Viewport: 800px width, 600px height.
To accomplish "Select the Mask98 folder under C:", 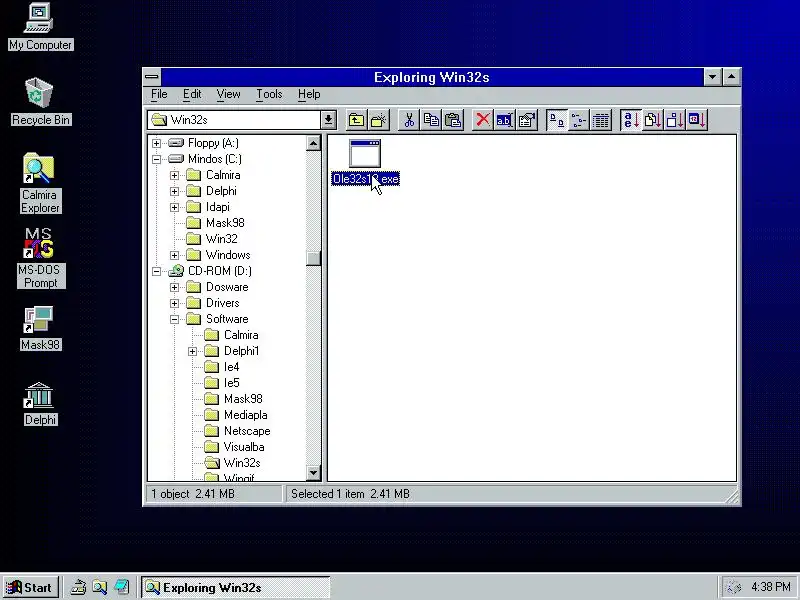I will pyautogui.click(x=215, y=223).
